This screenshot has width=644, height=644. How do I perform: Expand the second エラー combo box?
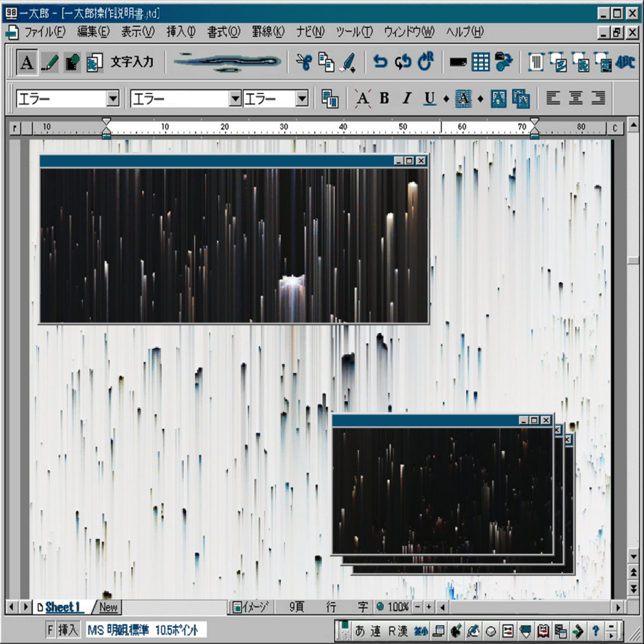[235, 99]
